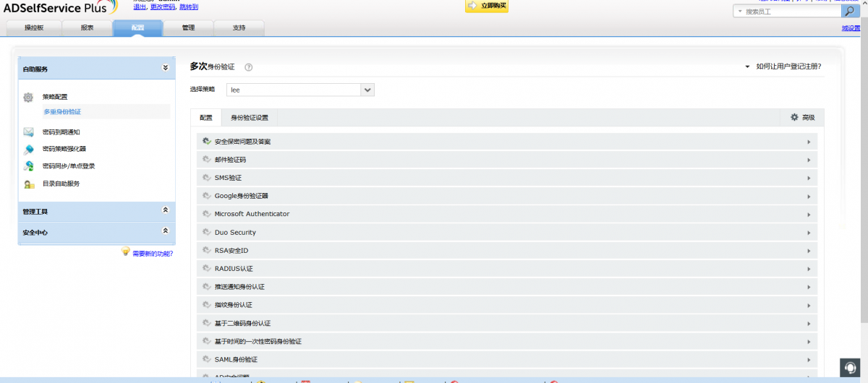Open RSA安全ID row
This screenshot has height=383, width=868.
point(507,251)
